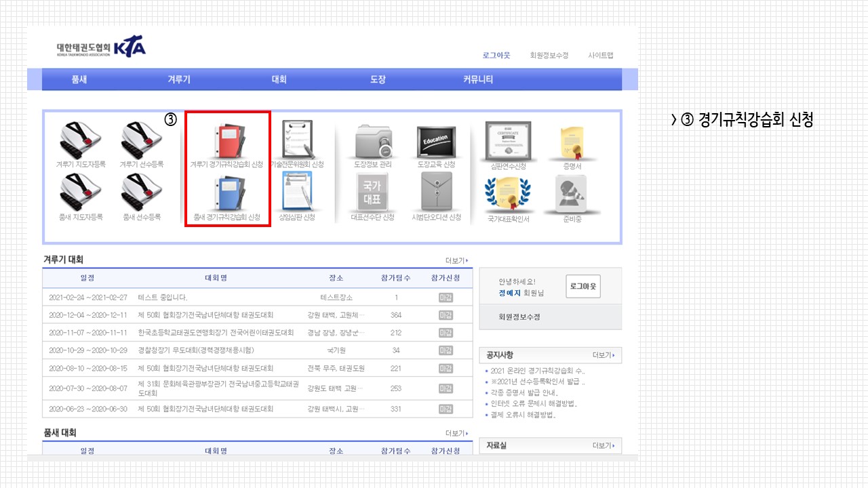Image resolution: width=868 pixels, height=488 pixels.
Task: Open 겨루기 선수등록 uniform icon
Action: coord(142,141)
